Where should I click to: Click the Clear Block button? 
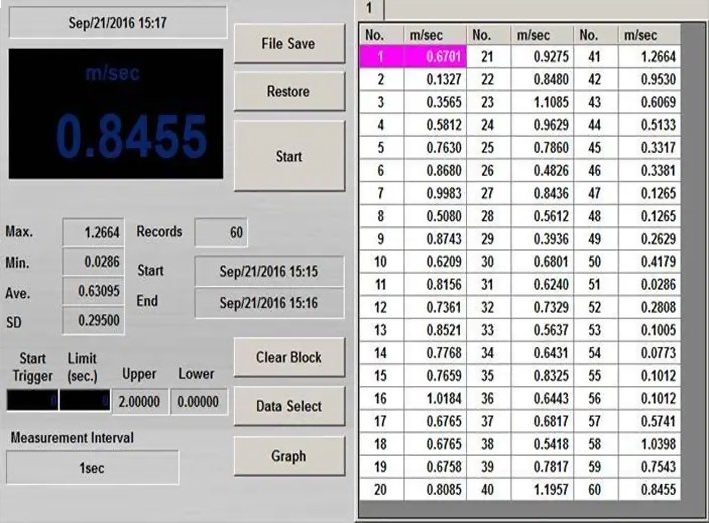click(x=288, y=357)
